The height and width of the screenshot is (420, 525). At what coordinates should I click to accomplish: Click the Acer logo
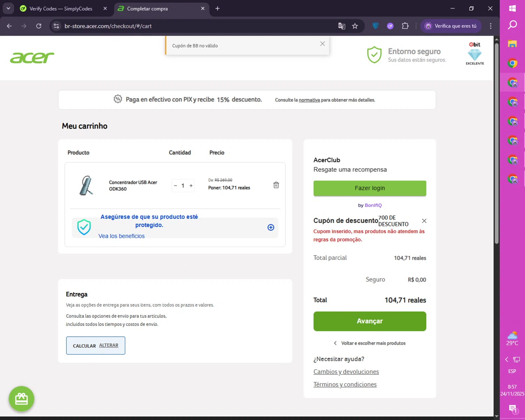click(x=32, y=58)
